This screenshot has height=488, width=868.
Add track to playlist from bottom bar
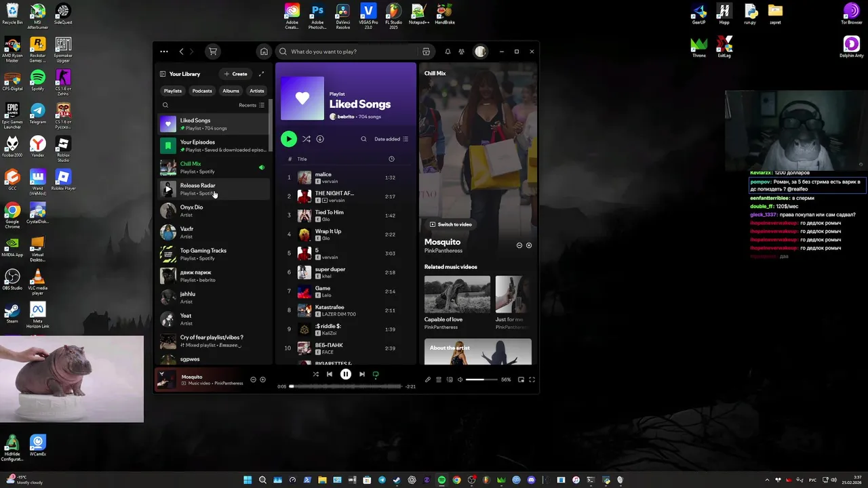coord(263,380)
